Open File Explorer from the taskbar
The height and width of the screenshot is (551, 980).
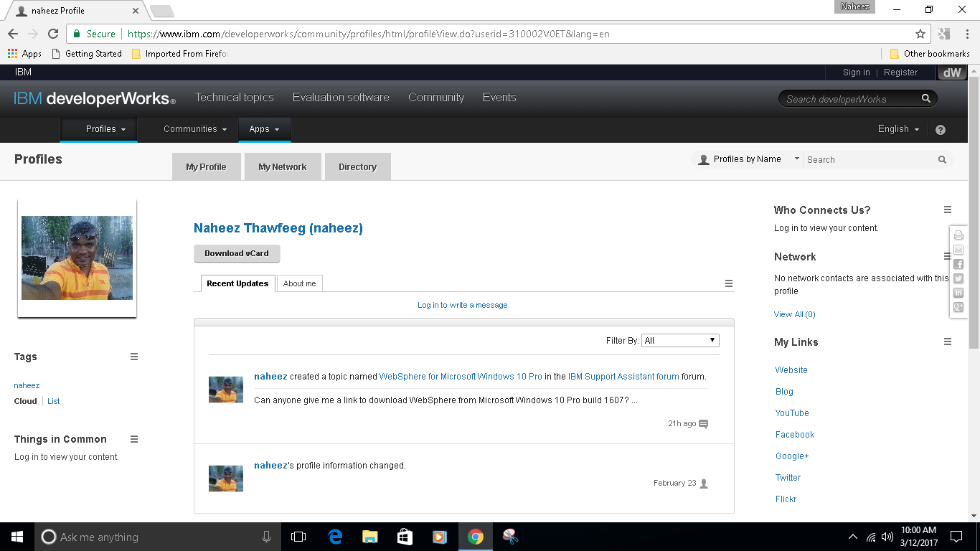point(370,537)
